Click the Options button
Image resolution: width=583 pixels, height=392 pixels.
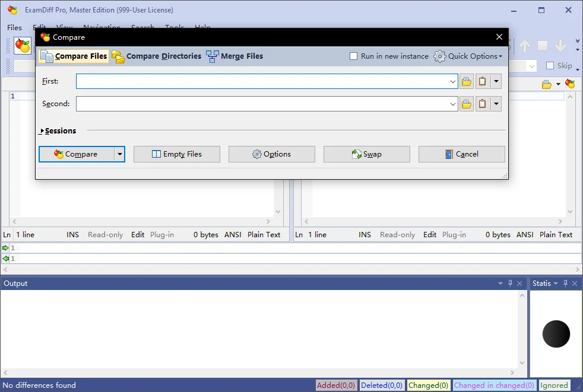click(x=271, y=154)
